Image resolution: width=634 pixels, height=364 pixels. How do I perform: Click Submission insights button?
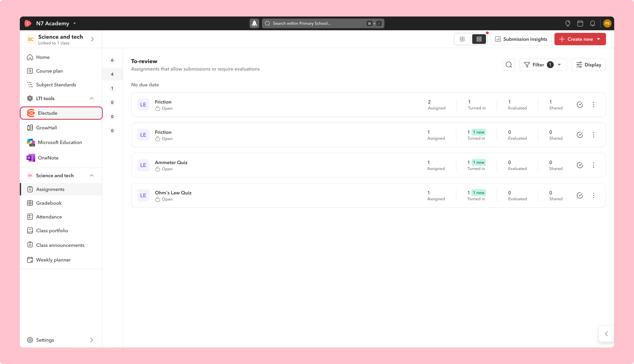tap(521, 39)
